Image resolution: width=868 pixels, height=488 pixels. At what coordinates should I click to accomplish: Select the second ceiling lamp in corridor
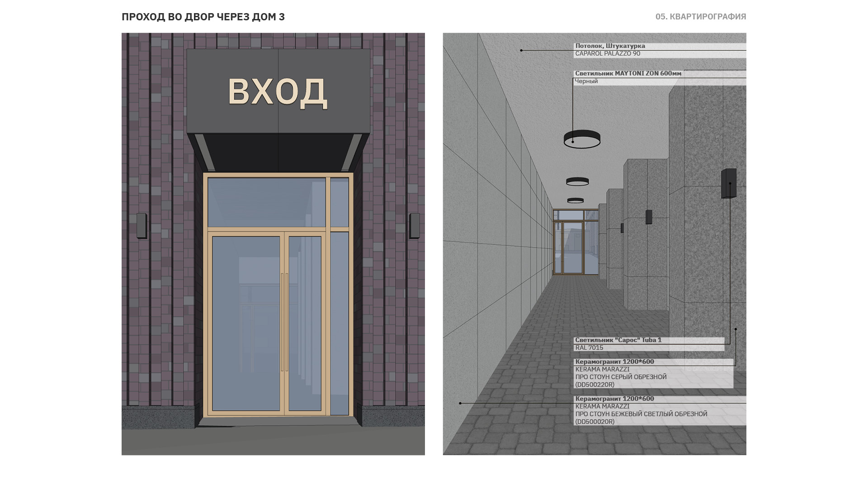click(577, 181)
